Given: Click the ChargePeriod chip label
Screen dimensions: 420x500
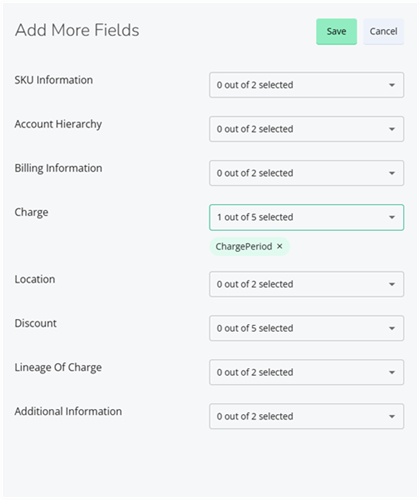Looking at the screenshot, I should coord(244,247).
